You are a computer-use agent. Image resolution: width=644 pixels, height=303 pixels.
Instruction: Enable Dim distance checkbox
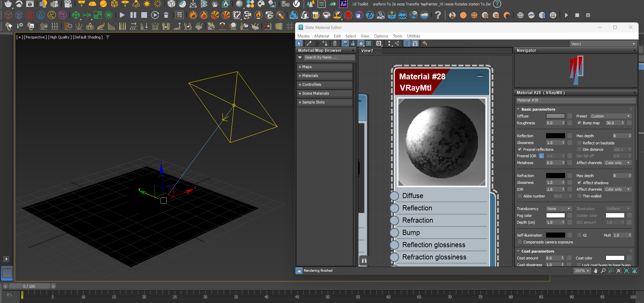point(579,149)
